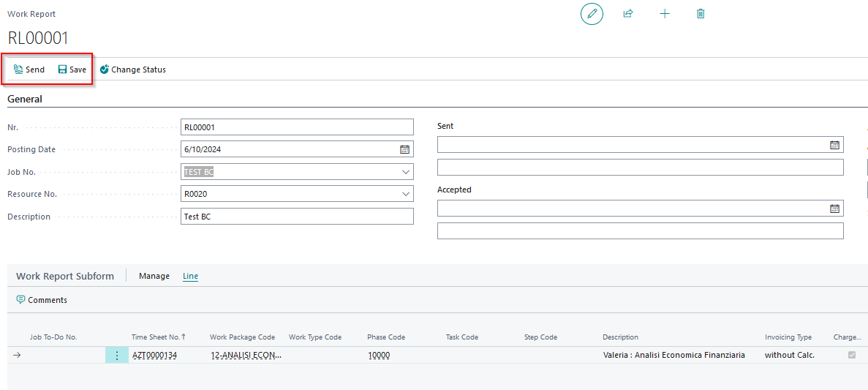Click the share icon in header

(x=627, y=14)
